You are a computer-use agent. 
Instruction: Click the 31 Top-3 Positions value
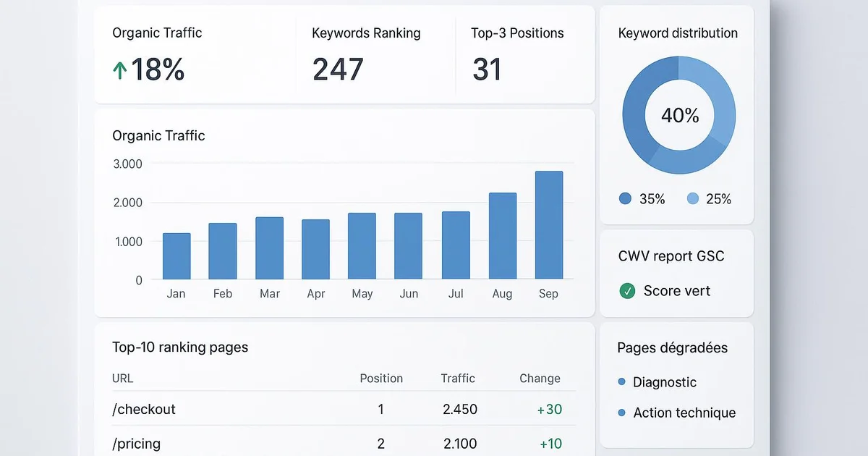[x=488, y=69]
